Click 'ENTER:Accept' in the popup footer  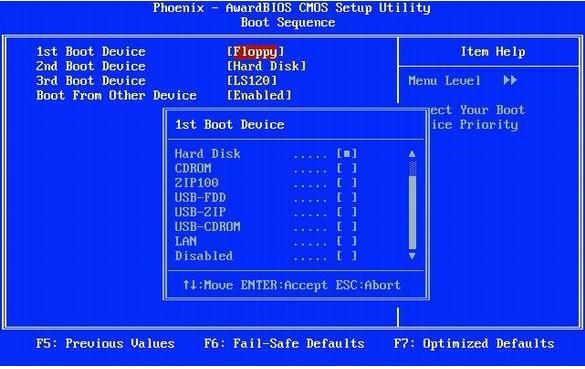click(284, 285)
